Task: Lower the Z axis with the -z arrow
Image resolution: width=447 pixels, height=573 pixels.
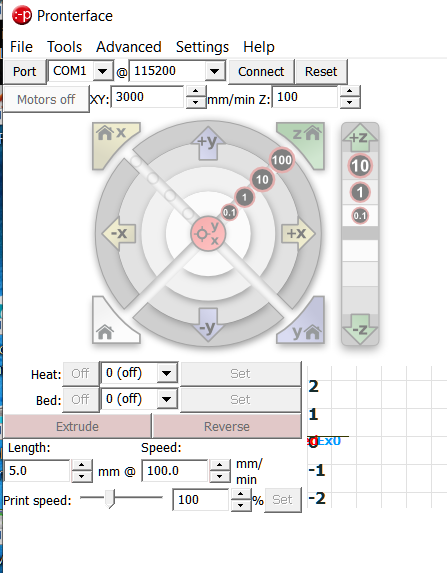Action: tap(360, 330)
